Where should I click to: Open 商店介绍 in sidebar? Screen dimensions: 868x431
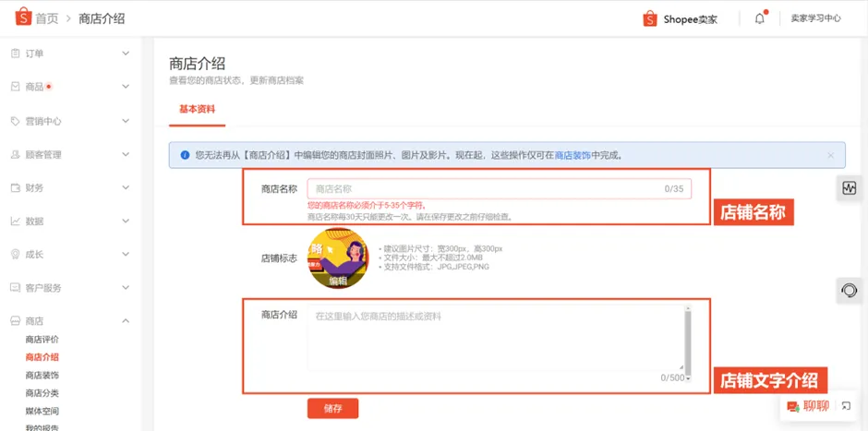click(x=42, y=357)
